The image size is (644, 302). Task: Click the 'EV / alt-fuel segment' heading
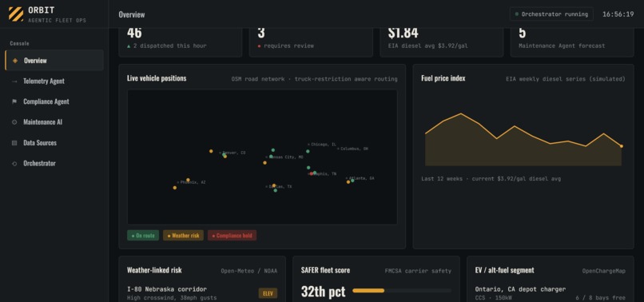pos(505,270)
